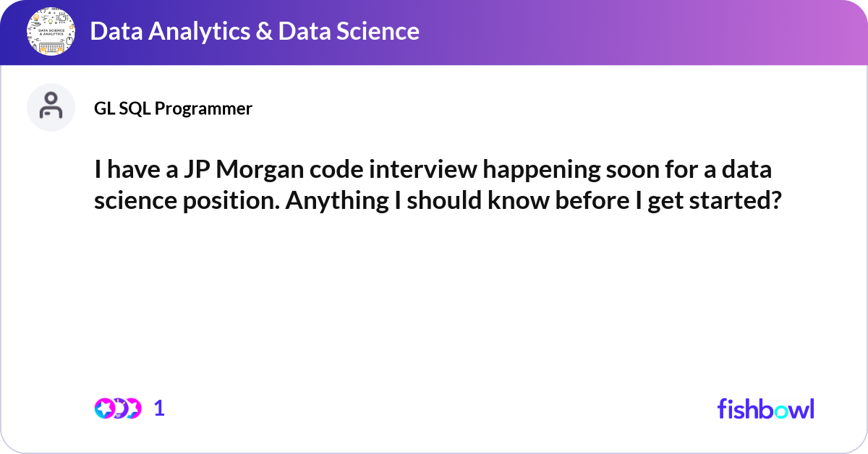Open the Data Analytics & Data Science bowl title
Image resolution: width=868 pixels, height=454 pixels.
[255, 31]
